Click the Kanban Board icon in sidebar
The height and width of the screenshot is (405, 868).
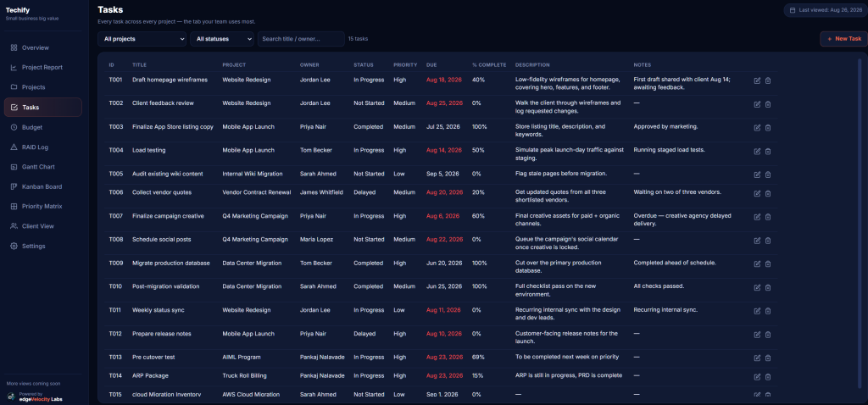(x=14, y=186)
